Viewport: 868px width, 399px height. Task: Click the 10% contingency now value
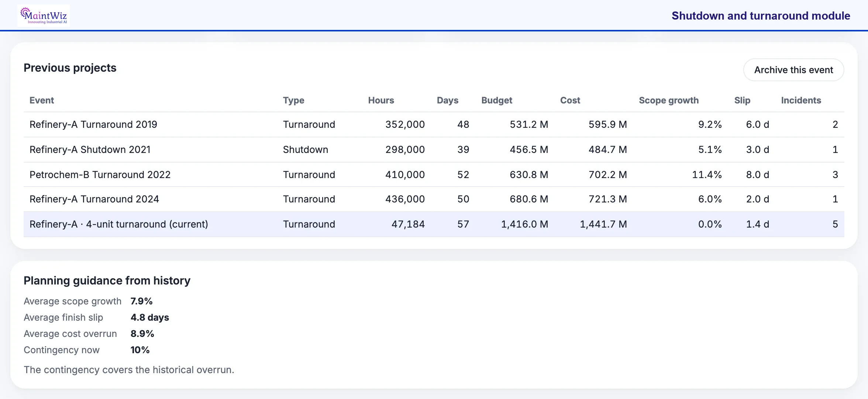[x=140, y=350]
